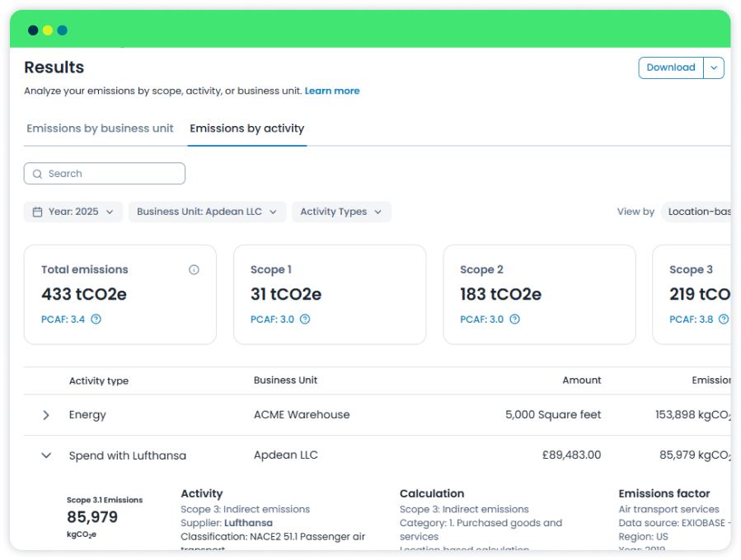Click the teal window dot

coord(63,30)
